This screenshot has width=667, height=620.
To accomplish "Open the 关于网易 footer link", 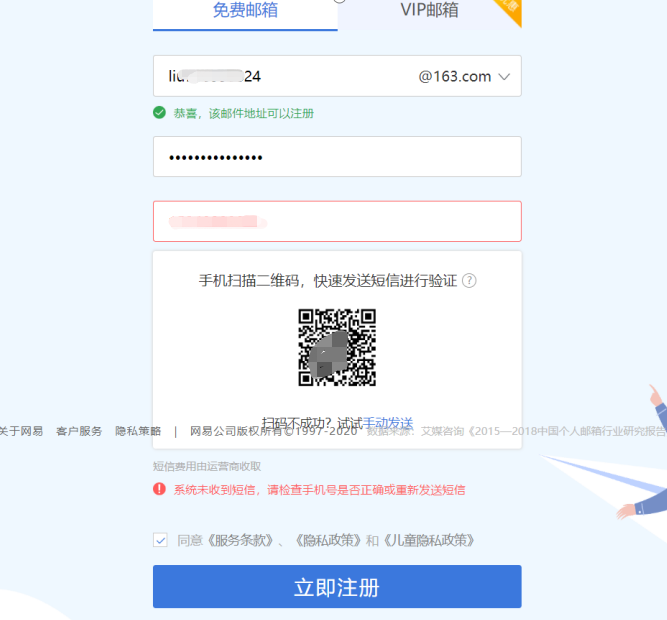I will pyautogui.click(x=21, y=431).
